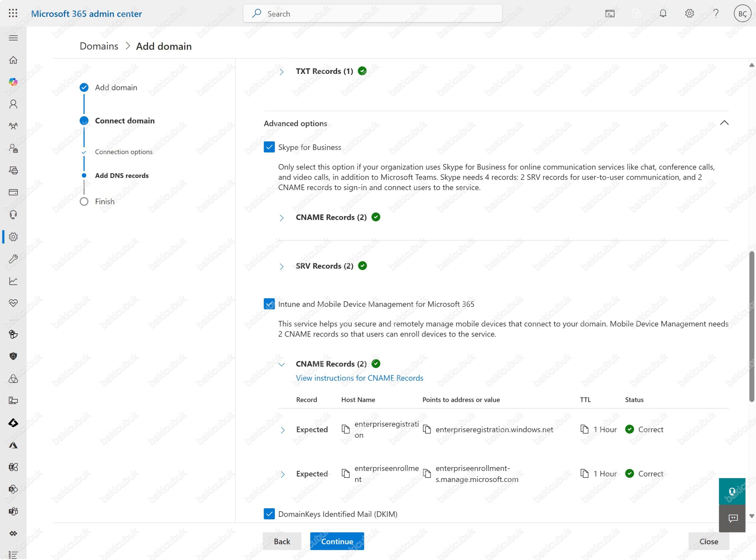756x560 pixels.
Task: Select Connection options wizard step
Action: (x=124, y=152)
